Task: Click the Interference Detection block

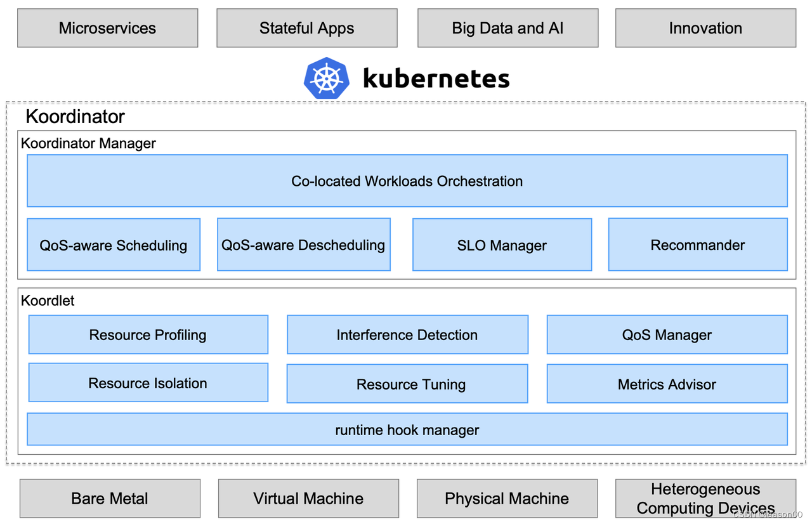Action: [x=407, y=334]
